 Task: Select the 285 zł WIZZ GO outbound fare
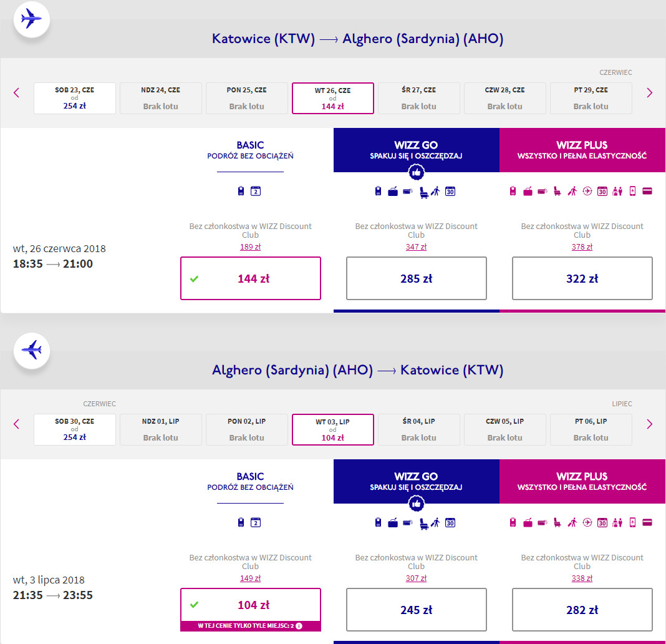pos(416,278)
